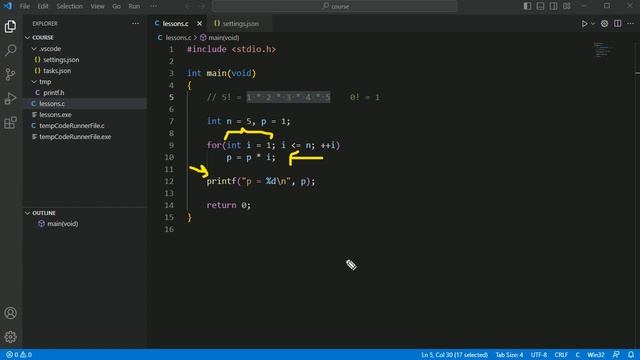The width and height of the screenshot is (640, 360).
Task: Open the View menu
Action: 98,6
